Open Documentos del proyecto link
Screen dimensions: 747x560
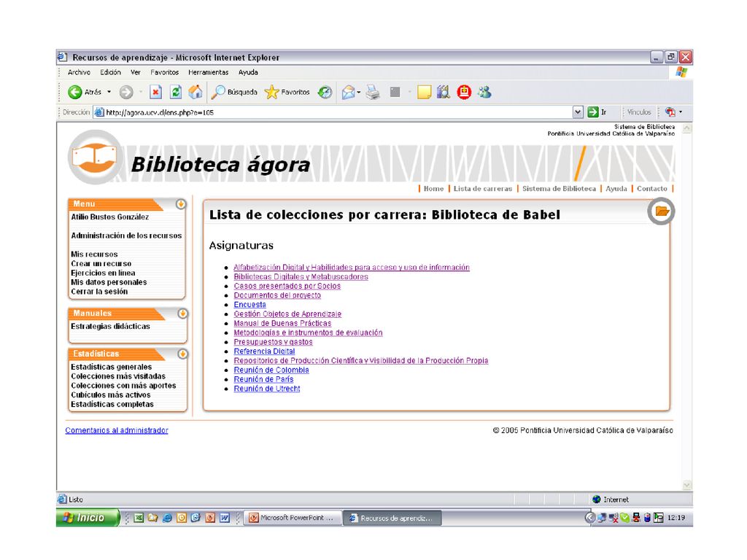pos(277,295)
